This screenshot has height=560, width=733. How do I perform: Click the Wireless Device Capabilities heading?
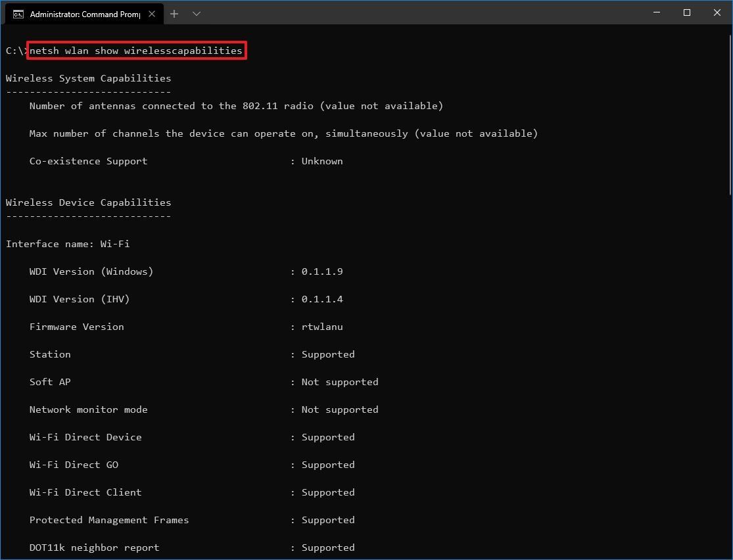87,202
